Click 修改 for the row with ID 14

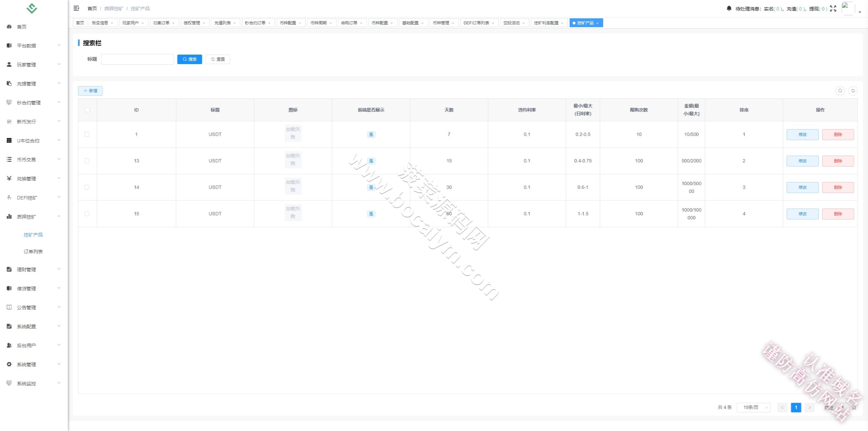click(802, 187)
